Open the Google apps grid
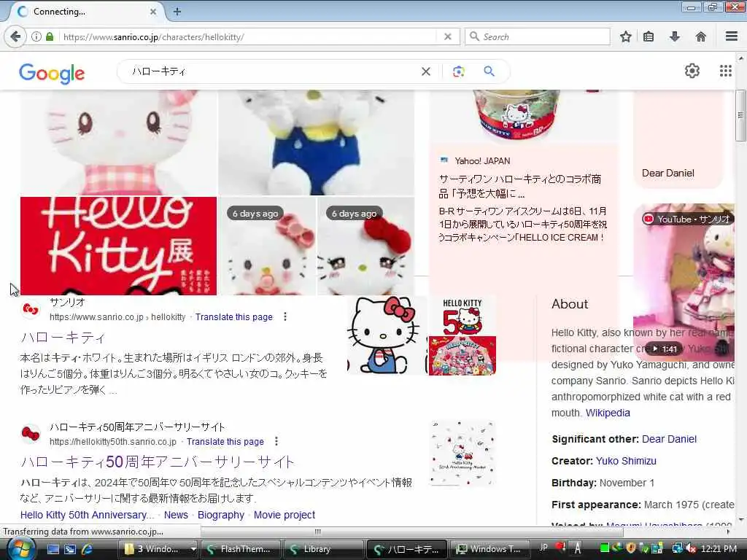747x560 pixels. 726,71
